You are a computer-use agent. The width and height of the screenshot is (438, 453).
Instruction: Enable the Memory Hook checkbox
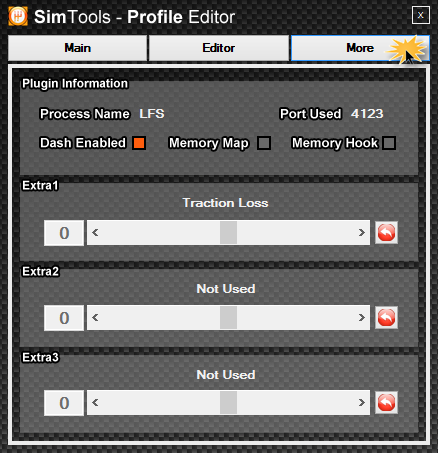(389, 143)
